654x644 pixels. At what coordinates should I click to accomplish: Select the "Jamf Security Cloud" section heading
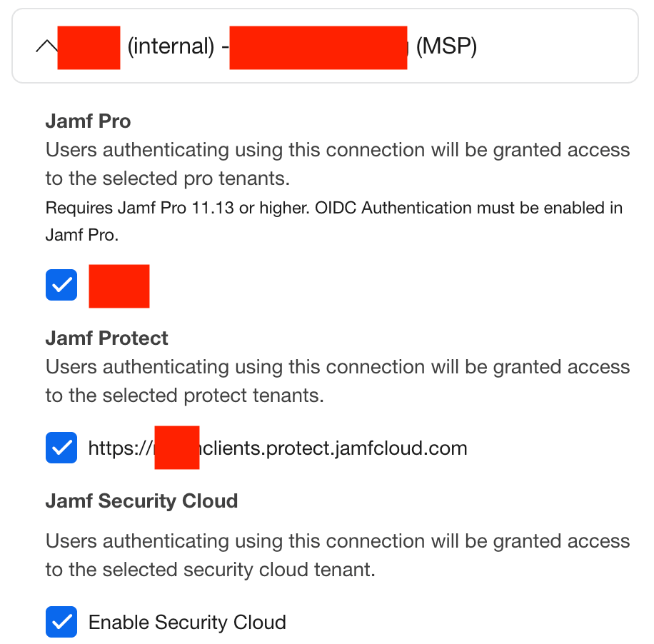coord(141,500)
